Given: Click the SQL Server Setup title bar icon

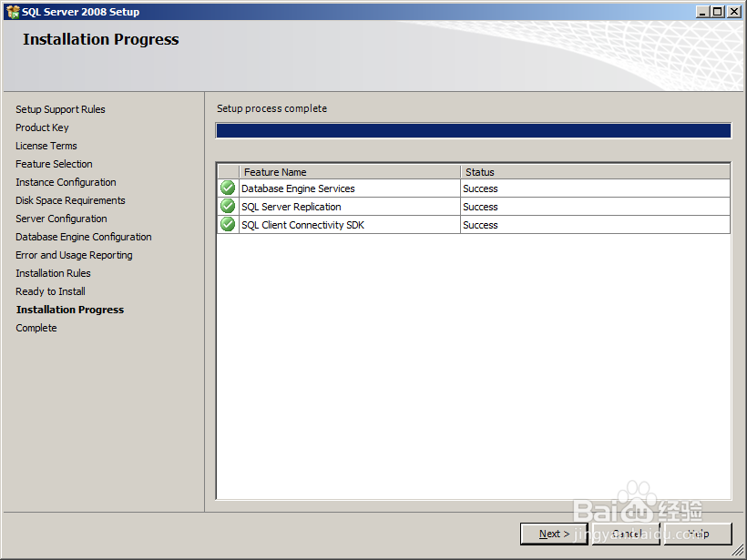Looking at the screenshot, I should click(13, 12).
